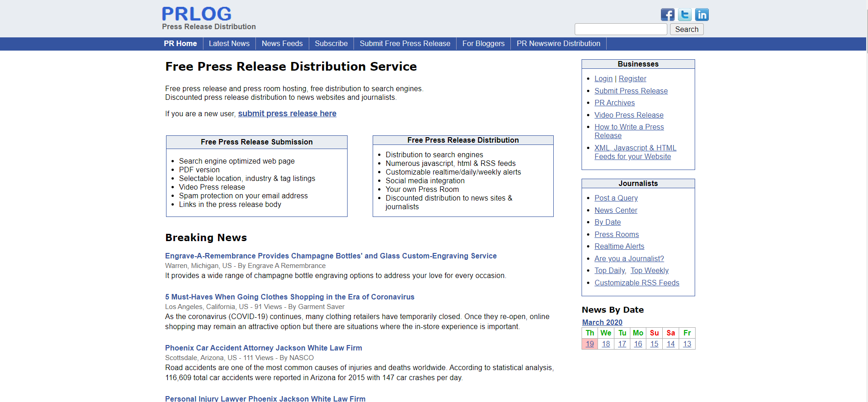
Task: Open Phoenix Car Accident Attorney headline
Action: coord(264,348)
